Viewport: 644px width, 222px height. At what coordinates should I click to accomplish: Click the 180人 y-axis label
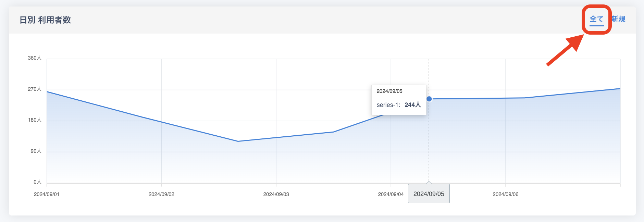coord(35,120)
